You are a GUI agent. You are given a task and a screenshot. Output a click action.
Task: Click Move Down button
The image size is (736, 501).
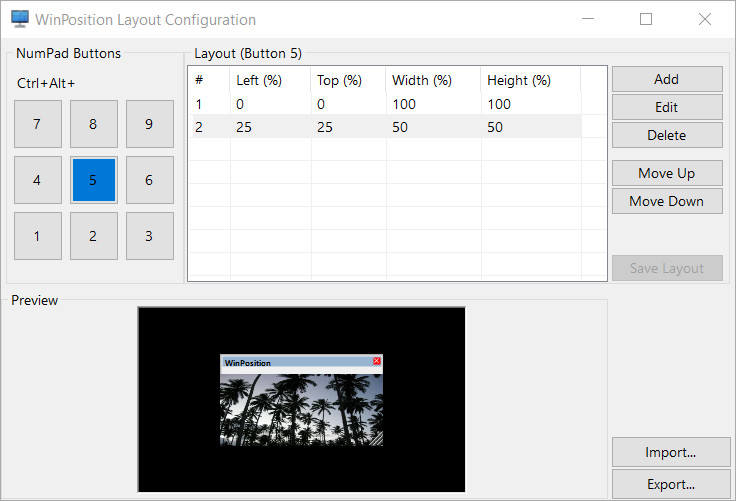pyautogui.click(x=667, y=201)
